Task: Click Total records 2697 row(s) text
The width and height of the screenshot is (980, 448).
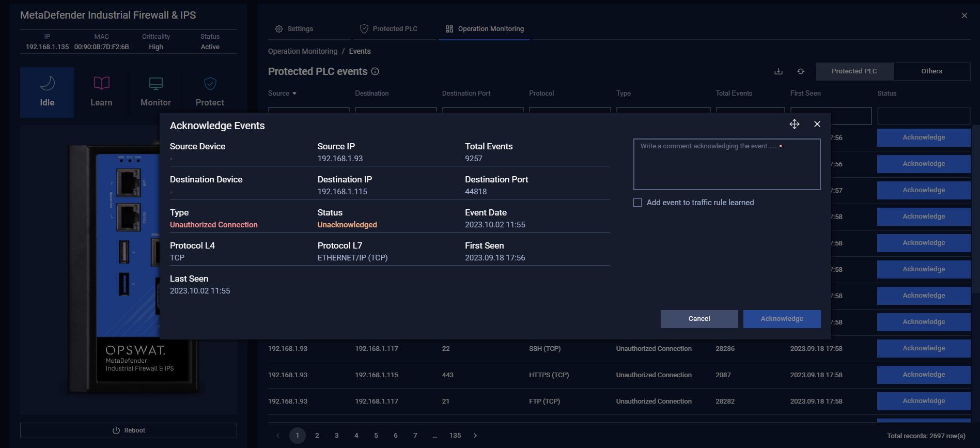Action: [926, 436]
